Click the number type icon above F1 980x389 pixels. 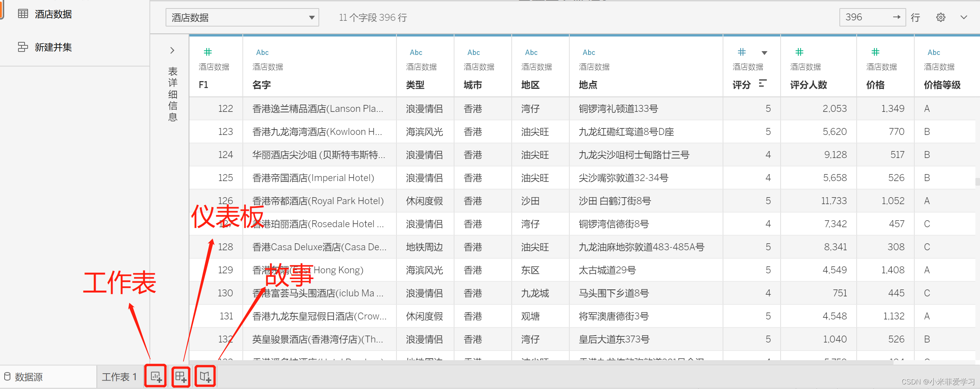[208, 52]
